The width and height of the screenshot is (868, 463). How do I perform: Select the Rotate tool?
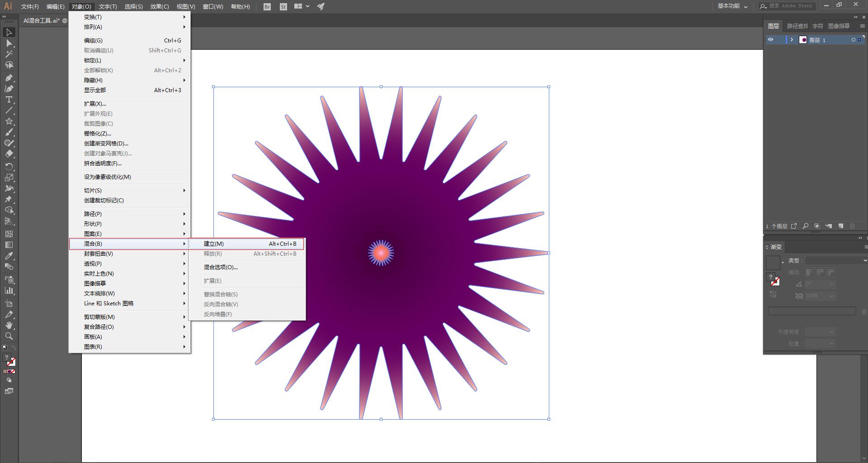click(x=9, y=167)
